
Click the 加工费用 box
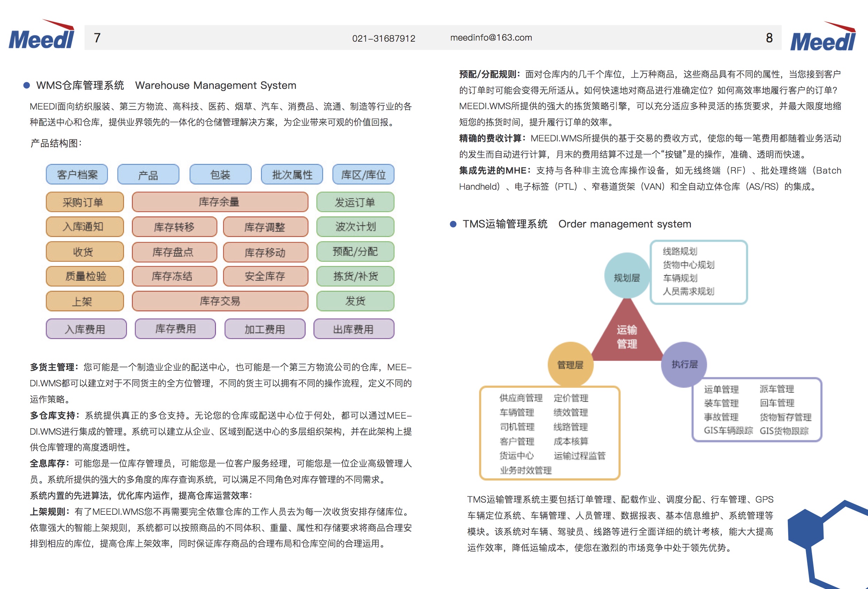tap(265, 329)
